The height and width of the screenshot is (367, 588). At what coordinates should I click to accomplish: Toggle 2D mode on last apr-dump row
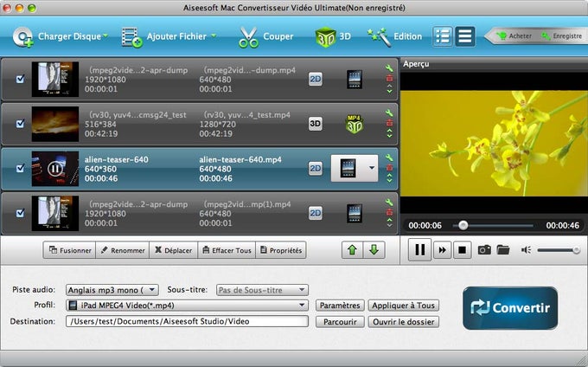point(316,213)
